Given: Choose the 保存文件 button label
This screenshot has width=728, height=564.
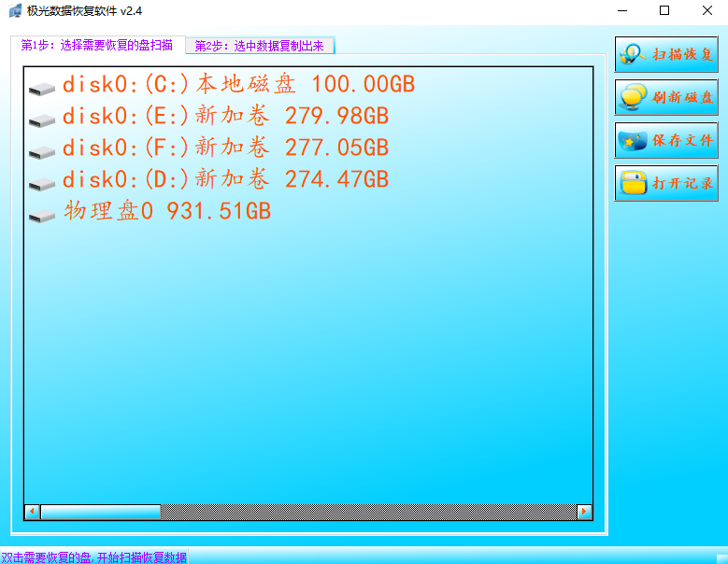Looking at the screenshot, I should pyautogui.click(x=682, y=141).
